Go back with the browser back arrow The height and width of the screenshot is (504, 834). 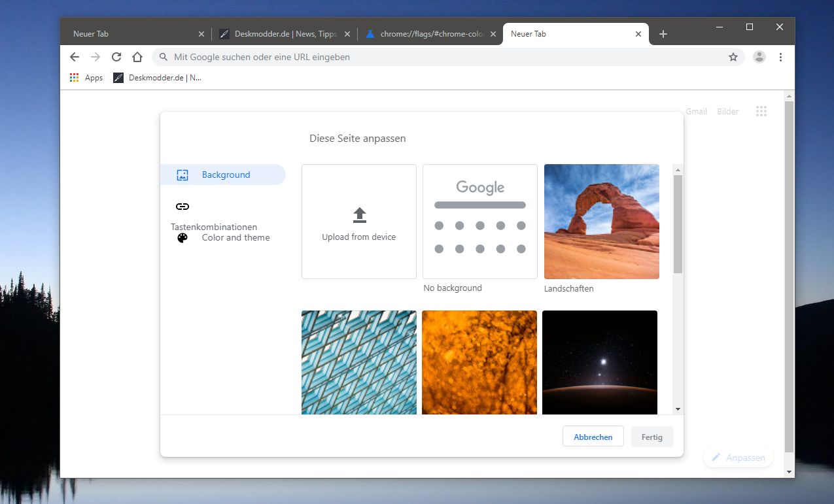click(75, 57)
